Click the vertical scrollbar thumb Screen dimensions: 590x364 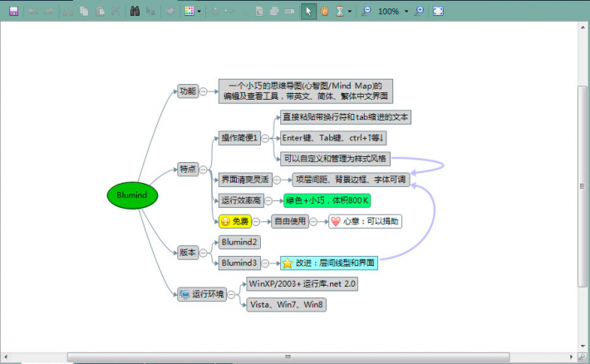pyautogui.click(x=582, y=186)
